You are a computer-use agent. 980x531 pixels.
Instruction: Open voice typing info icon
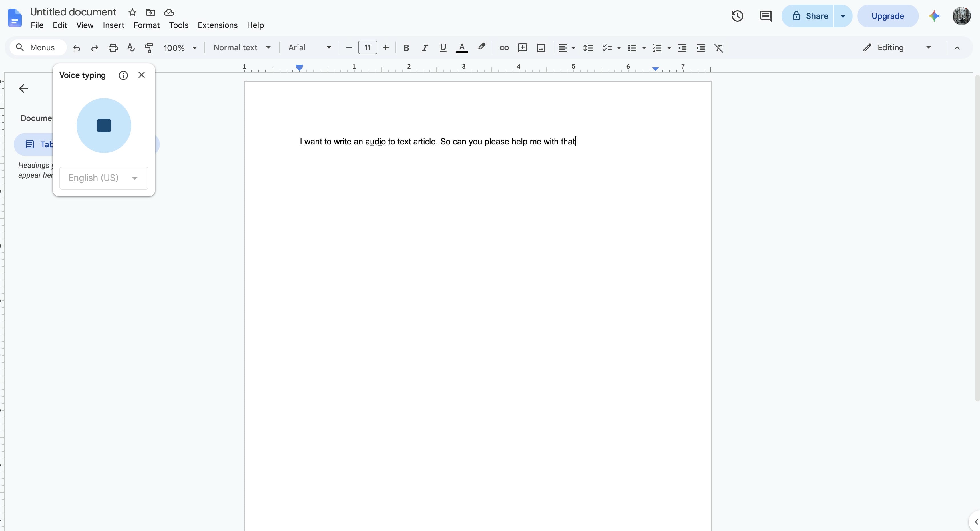[x=123, y=75]
